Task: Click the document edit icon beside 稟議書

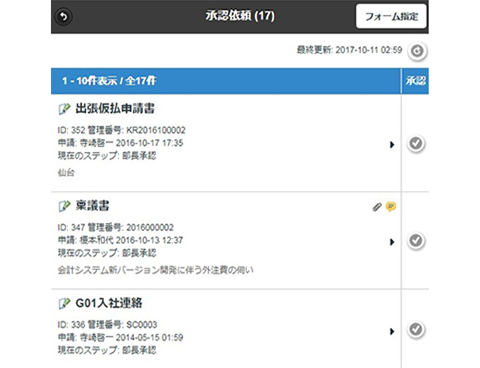Action: [x=64, y=206]
